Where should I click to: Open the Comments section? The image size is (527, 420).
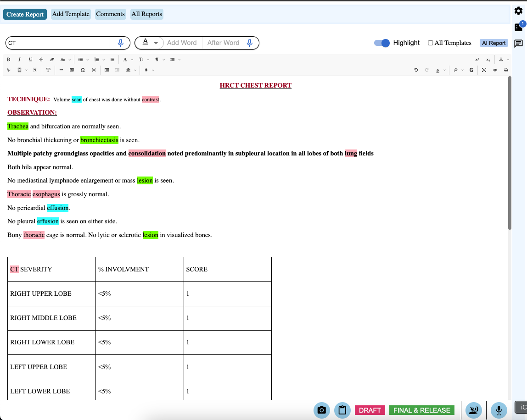(110, 14)
